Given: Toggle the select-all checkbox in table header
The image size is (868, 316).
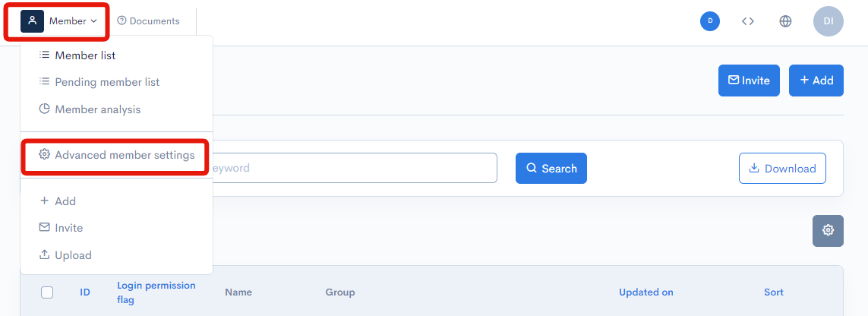Looking at the screenshot, I should 47,292.
